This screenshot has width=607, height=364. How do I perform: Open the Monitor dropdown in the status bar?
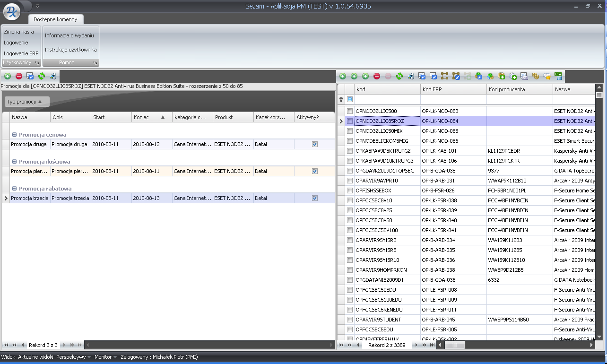click(x=105, y=357)
